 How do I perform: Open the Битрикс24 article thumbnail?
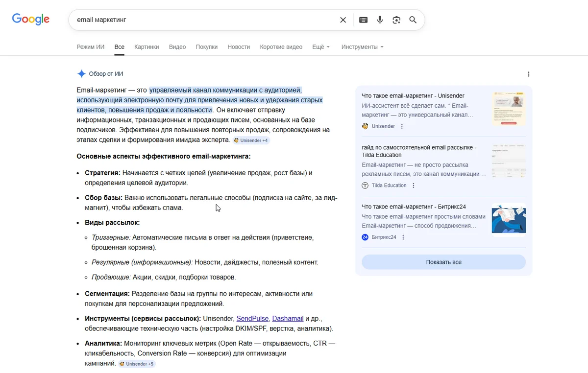pyautogui.click(x=509, y=218)
